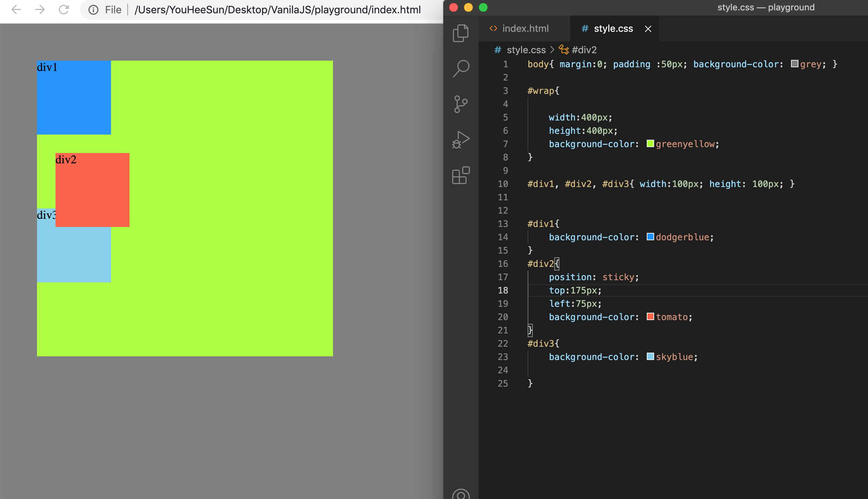Click style.css in the breadcrumb path
Image resolution: width=868 pixels, height=499 pixels.
point(526,50)
